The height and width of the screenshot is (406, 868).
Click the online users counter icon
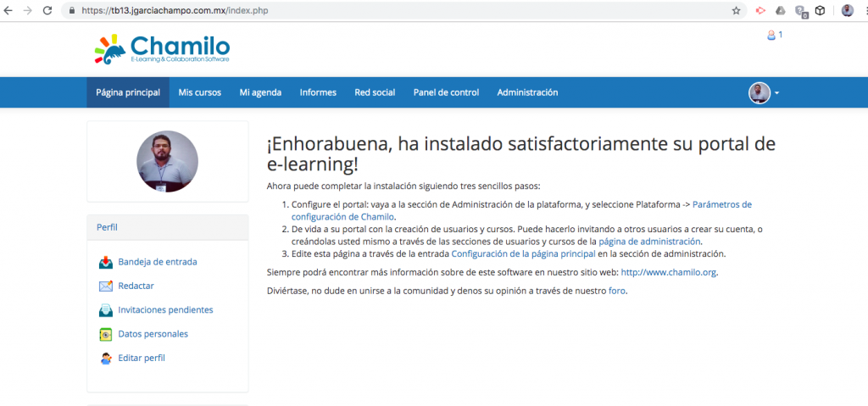click(x=771, y=36)
